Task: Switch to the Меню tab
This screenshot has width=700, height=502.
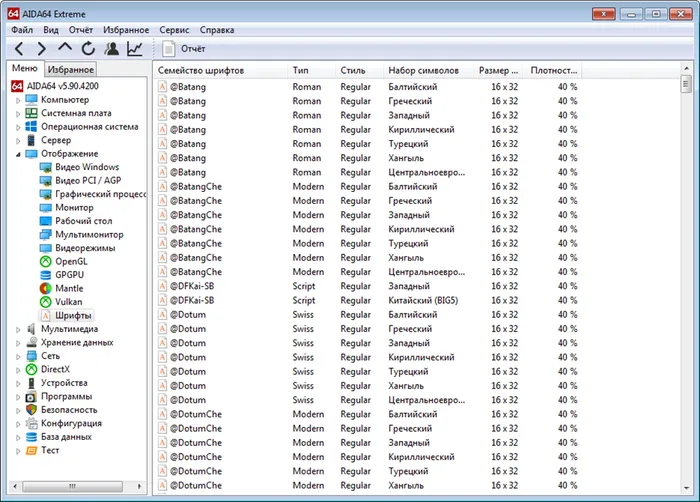Action: point(25,68)
